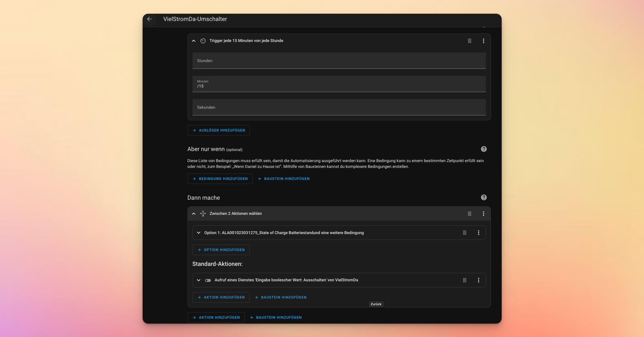The width and height of the screenshot is (644, 337).
Task: Click the 'Standard-Aktionen:' heading
Action: coord(217,264)
